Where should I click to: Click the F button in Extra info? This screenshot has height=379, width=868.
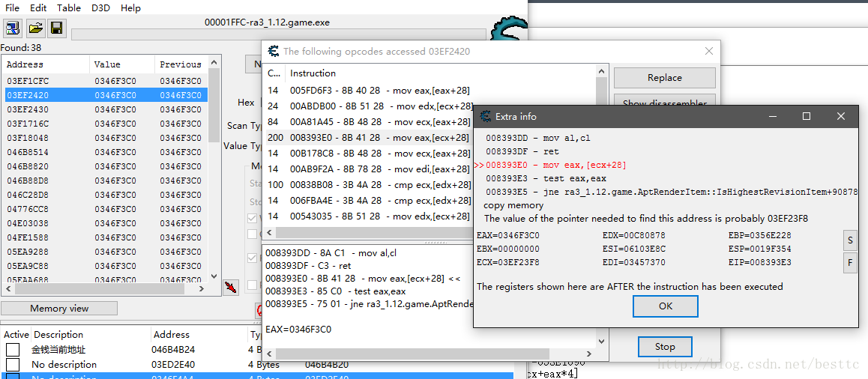[850, 263]
